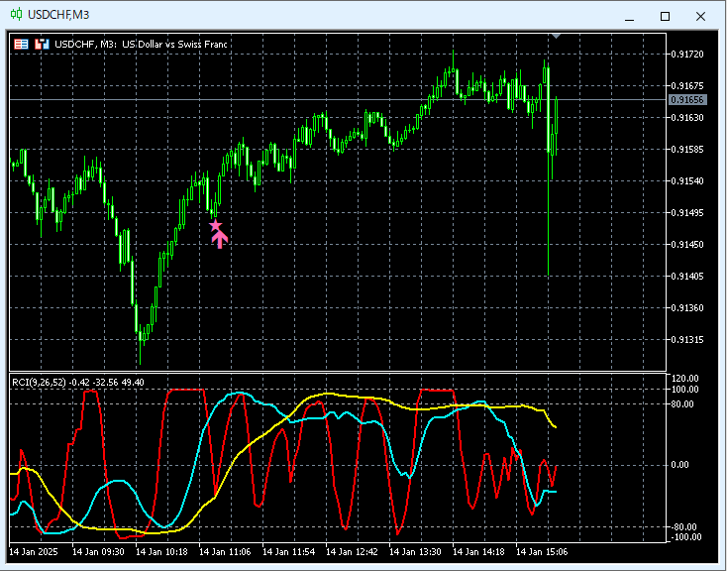Viewport: 728px width, 571px height.
Task: Maximize the USDCHF,M3 chart window
Action: click(665, 16)
